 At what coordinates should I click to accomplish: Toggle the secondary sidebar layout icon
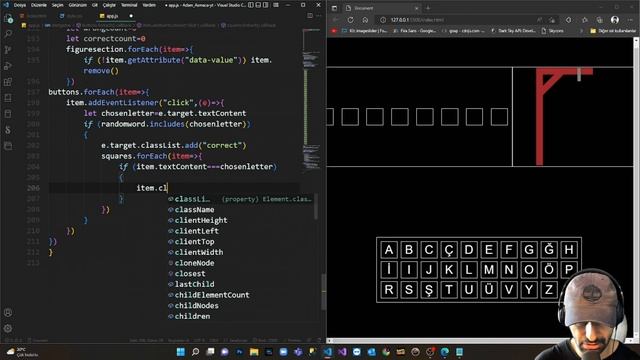[x=266, y=5]
